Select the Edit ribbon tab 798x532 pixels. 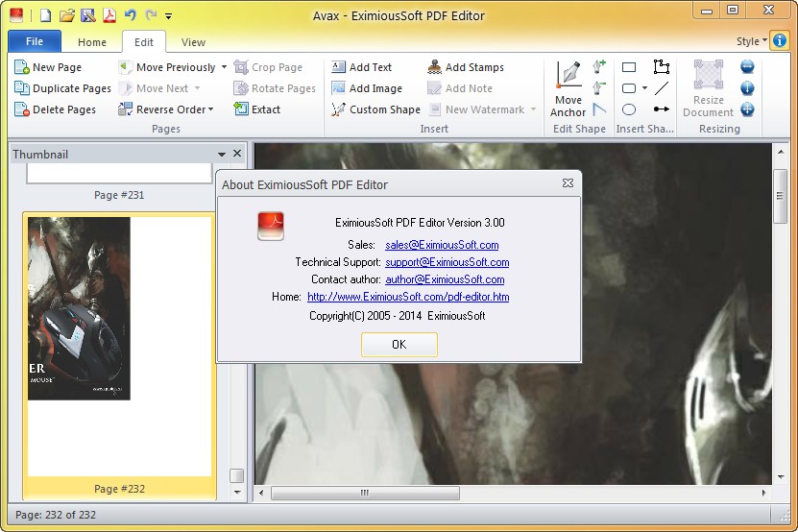click(x=144, y=42)
